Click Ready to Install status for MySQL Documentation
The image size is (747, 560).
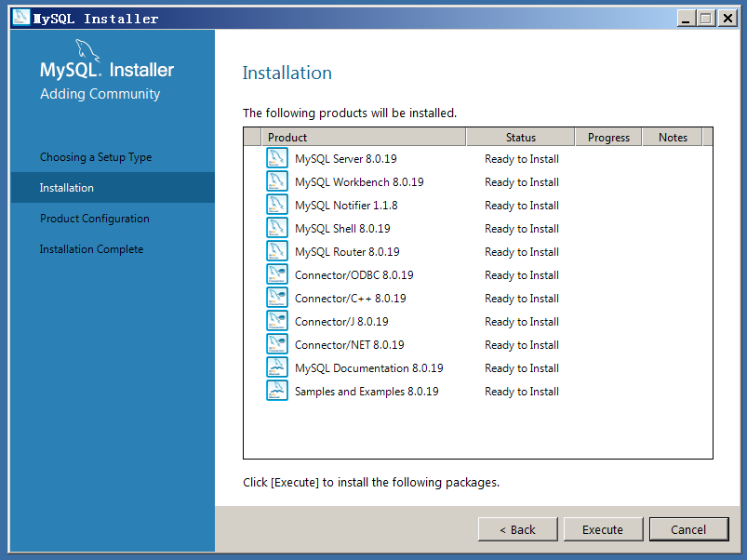pyautogui.click(x=522, y=368)
